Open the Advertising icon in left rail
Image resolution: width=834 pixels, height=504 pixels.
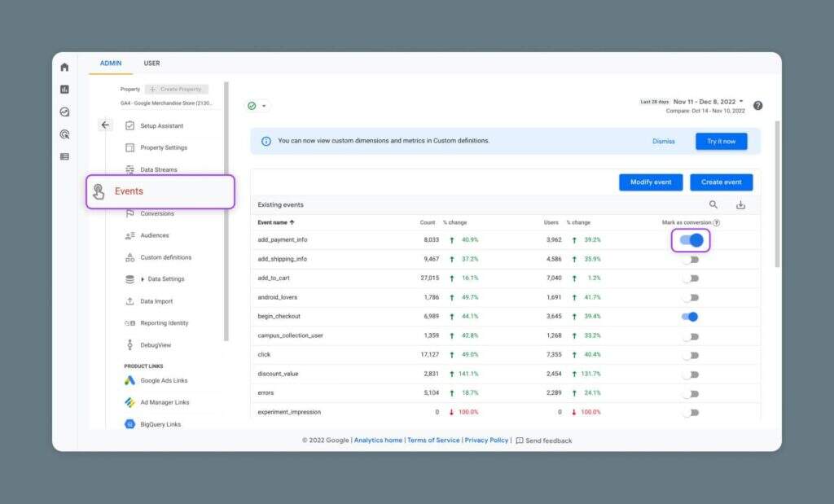pyautogui.click(x=64, y=134)
